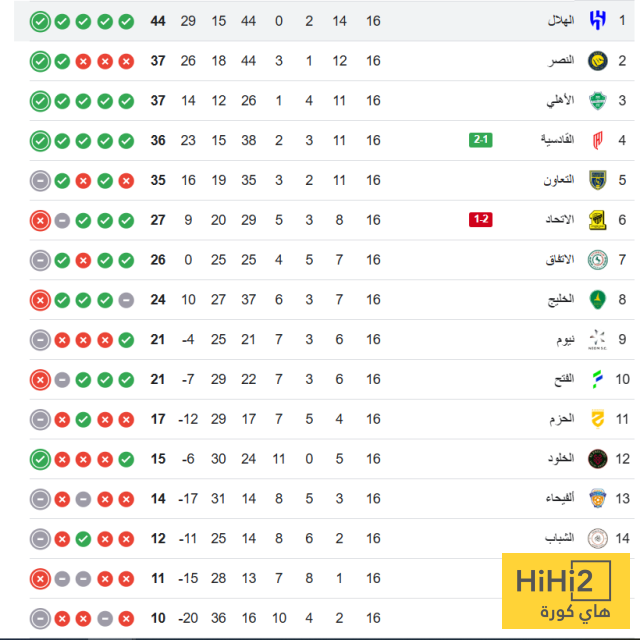Click the NEOM club logo icon
640x640 pixels.
click(597, 339)
